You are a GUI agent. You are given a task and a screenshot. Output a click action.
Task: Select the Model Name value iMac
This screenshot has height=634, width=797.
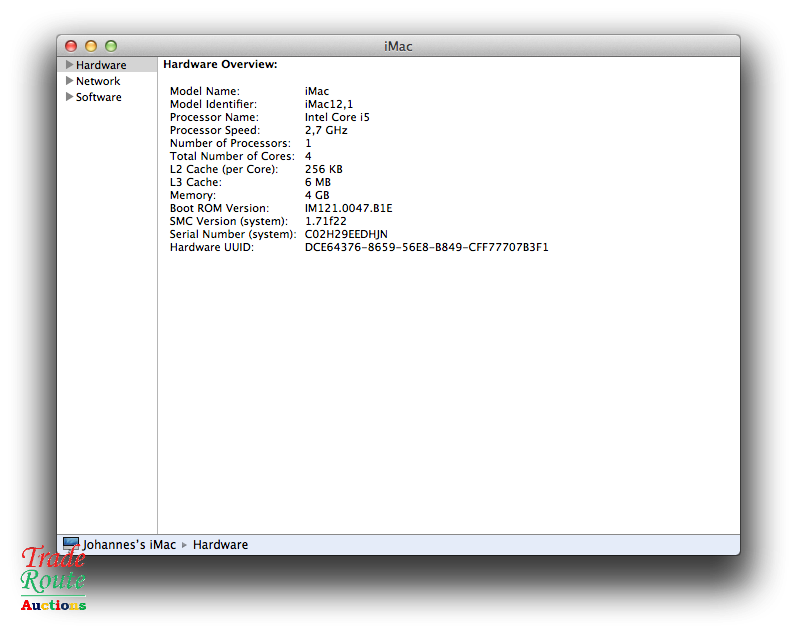tap(317, 91)
